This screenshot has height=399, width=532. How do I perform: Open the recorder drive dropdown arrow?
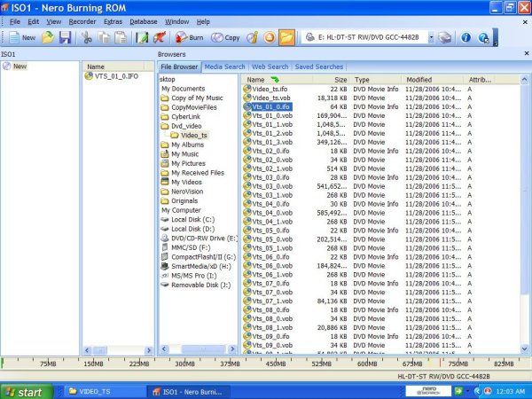click(x=431, y=37)
